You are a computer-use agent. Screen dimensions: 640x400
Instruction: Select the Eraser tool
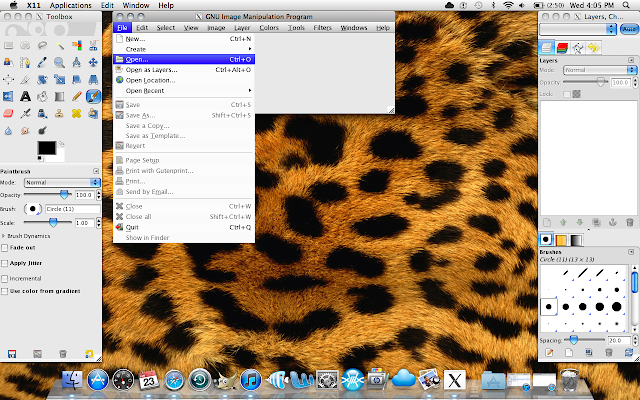pyautogui.click(x=8, y=113)
